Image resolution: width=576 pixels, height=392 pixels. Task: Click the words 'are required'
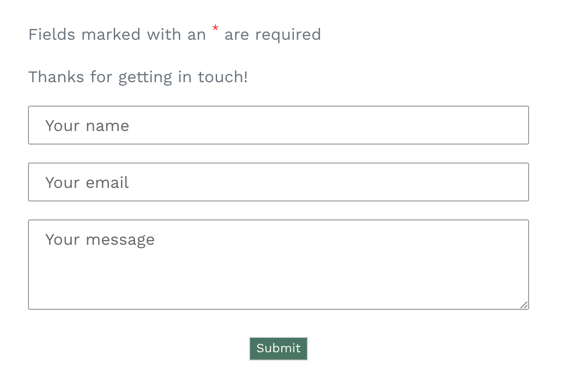click(x=273, y=35)
